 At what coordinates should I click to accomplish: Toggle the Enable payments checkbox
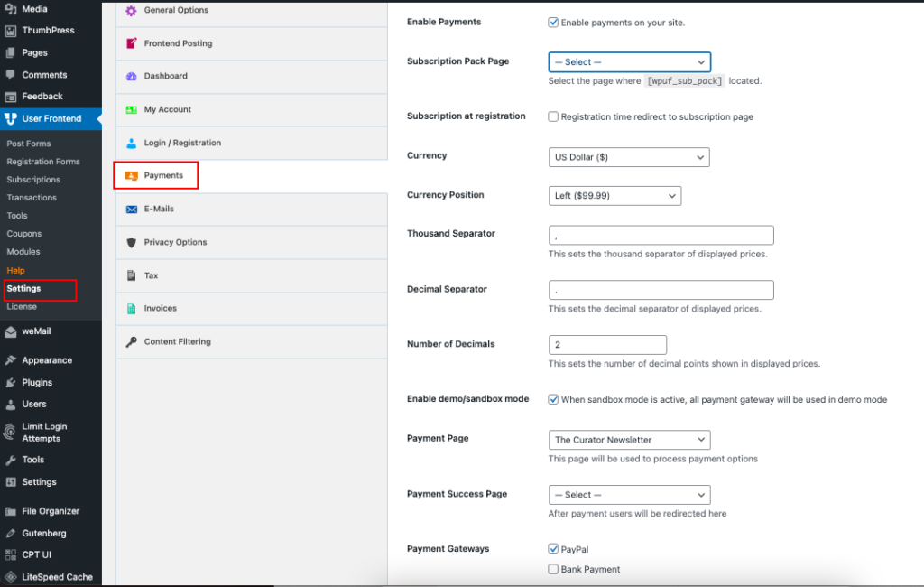(553, 22)
